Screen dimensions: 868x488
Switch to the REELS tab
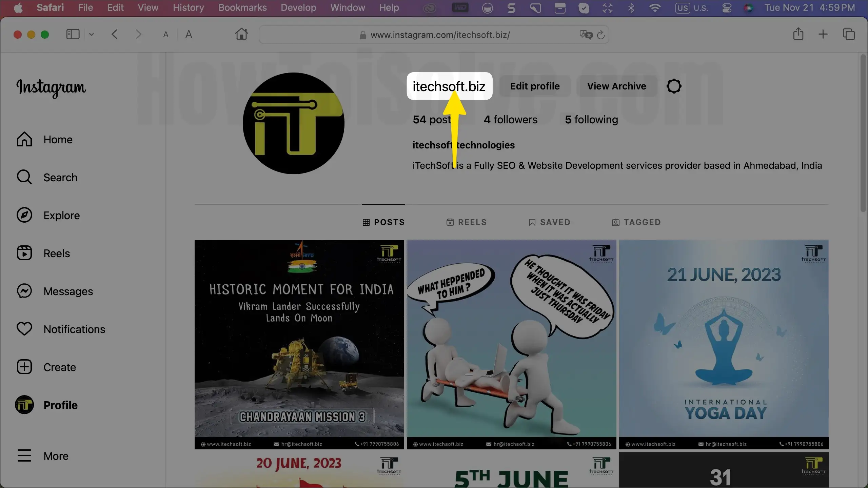[467, 222]
